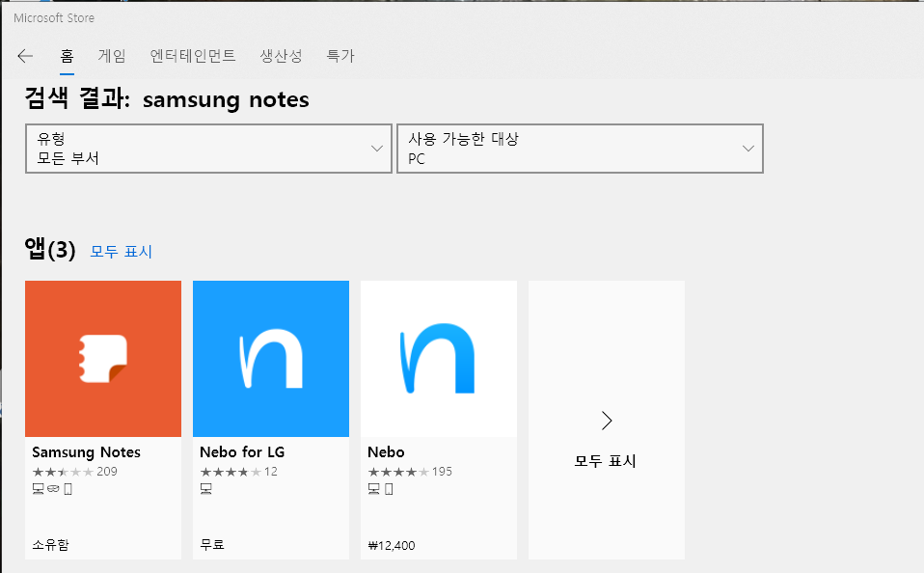Click the mobile device icon under Nebo 195
924x573 pixels.
(389, 489)
